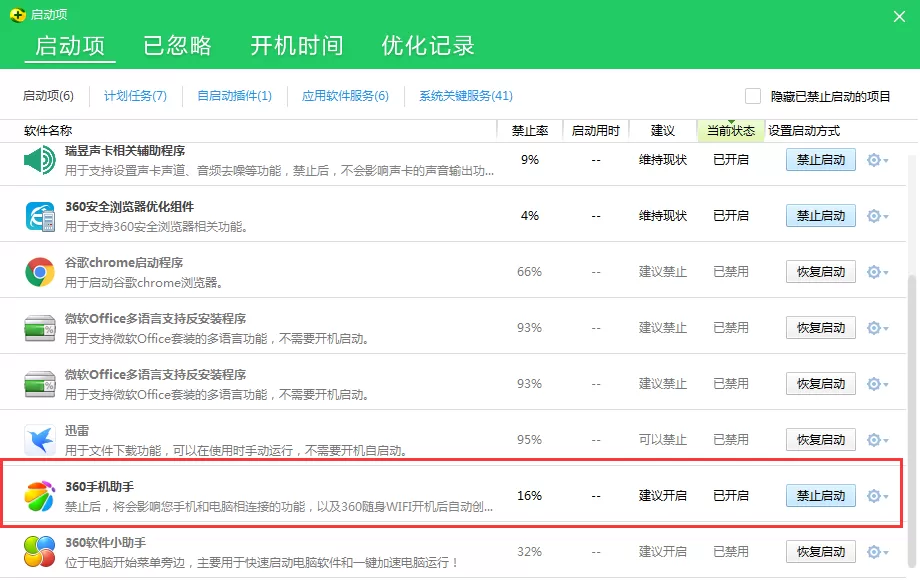Select the 应用软件服务(6) sub-tab
920x580 pixels.
pos(345,96)
